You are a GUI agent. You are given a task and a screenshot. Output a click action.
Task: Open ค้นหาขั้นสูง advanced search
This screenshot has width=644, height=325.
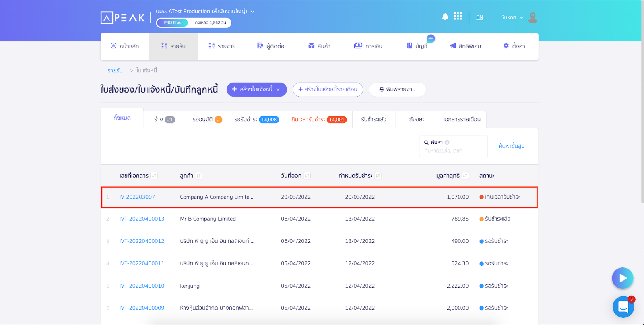coord(511,146)
